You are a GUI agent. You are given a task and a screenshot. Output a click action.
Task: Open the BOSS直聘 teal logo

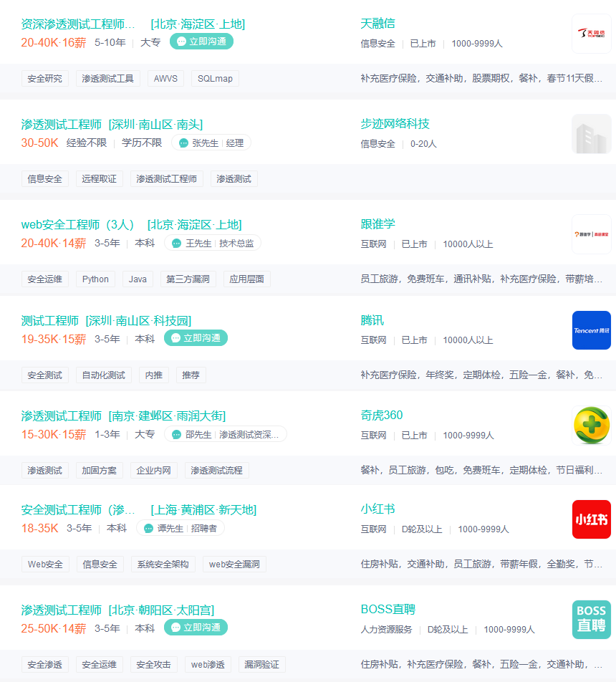(x=591, y=620)
